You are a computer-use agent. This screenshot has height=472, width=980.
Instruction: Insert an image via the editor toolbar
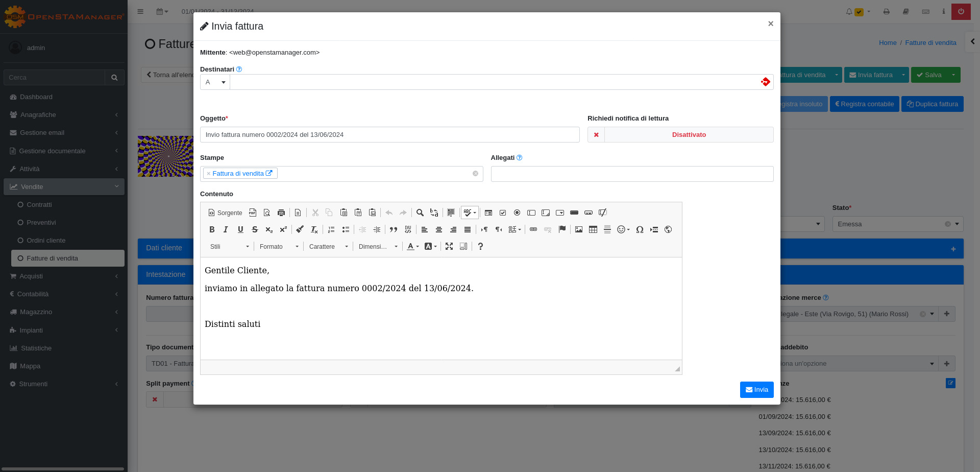(579, 230)
